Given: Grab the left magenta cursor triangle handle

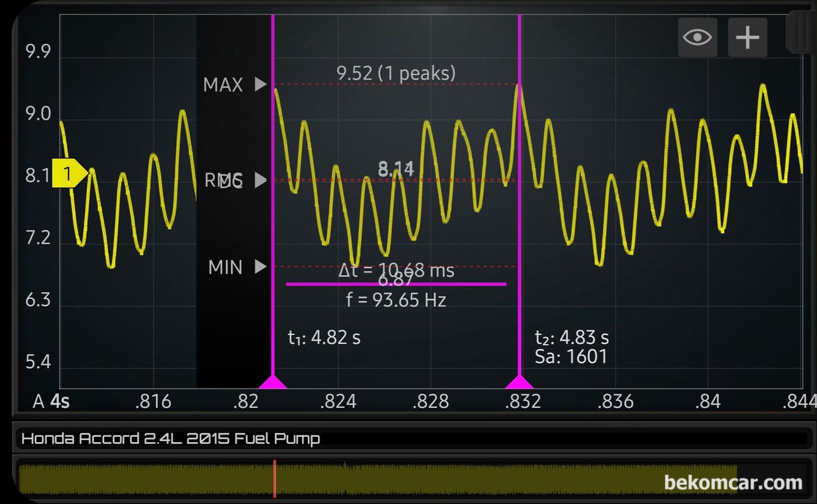Looking at the screenshot, I should coord(273,382).
